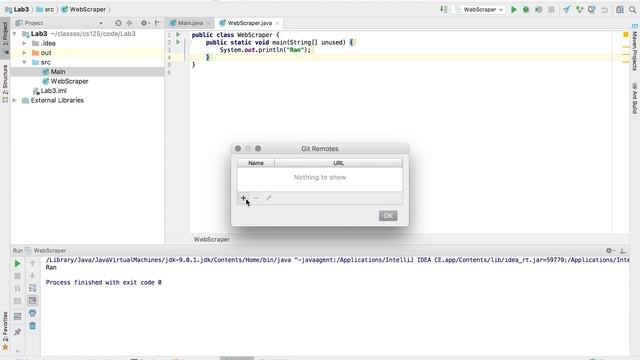
Task: Click the green branch VCS icon in top toolbar
Action: tap(579, 9)
